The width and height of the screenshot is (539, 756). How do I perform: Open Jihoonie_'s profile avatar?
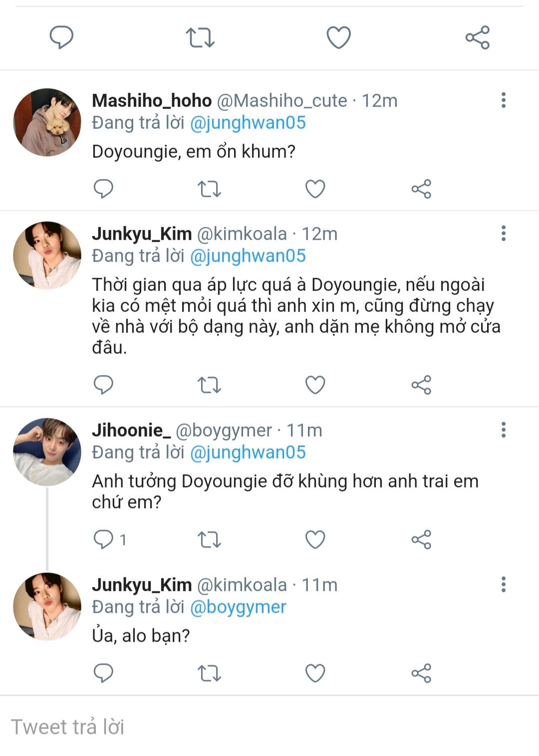coord(47,452)
